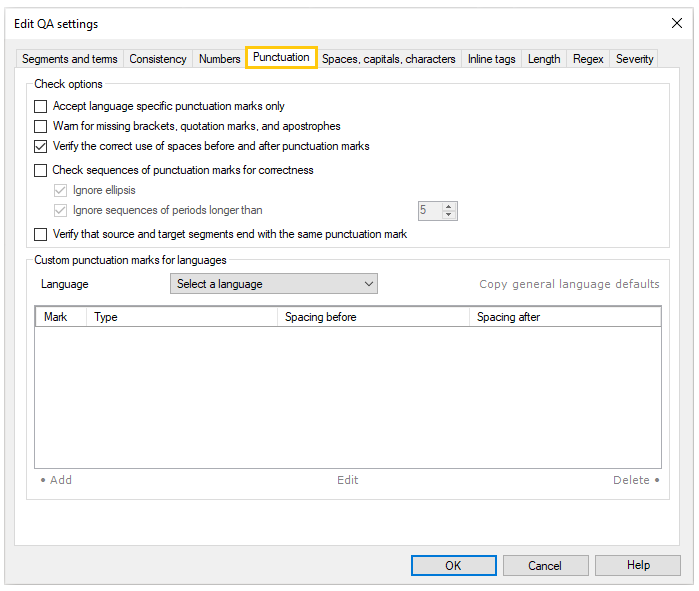Image resolution: width=699 pixels, height=591 pixels.
Task: Open the Consistency tab
Action: (158, 59)
